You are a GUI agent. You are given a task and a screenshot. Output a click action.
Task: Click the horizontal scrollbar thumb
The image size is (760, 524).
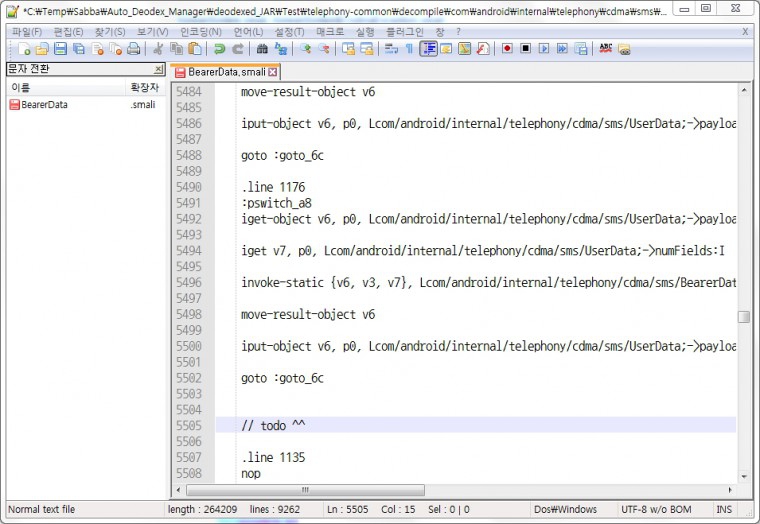click(305, 490)
